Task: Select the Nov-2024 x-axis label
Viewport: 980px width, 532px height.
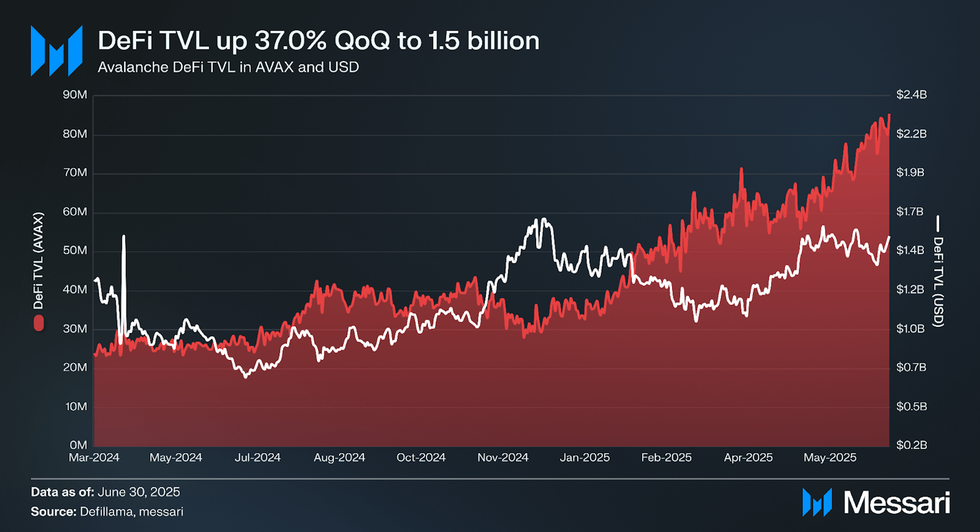Action: click(503, 457)
